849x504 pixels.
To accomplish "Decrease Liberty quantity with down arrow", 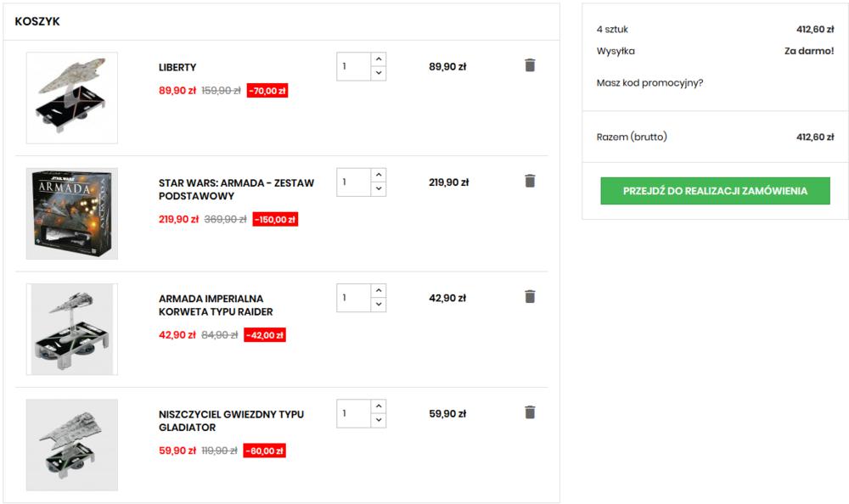I will (x=379, y=73).
